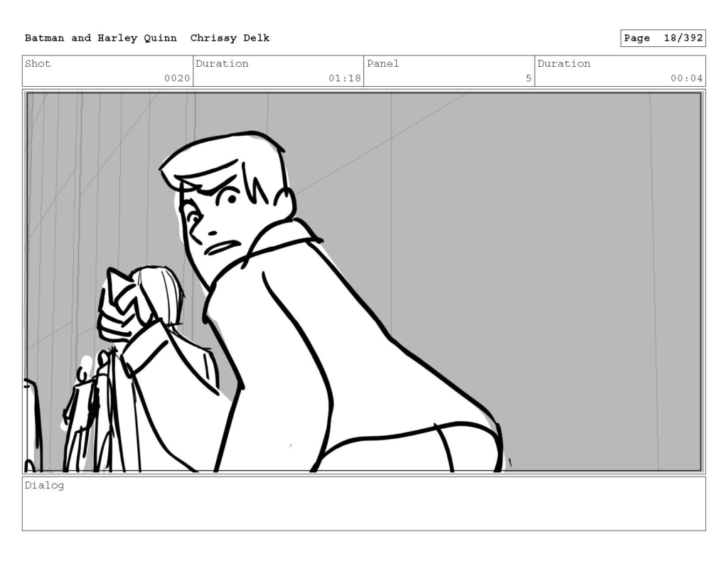This screenshot has height=564, width=728.
Task: Click the 'Panel' label
Action: click(x=382, y=63)
